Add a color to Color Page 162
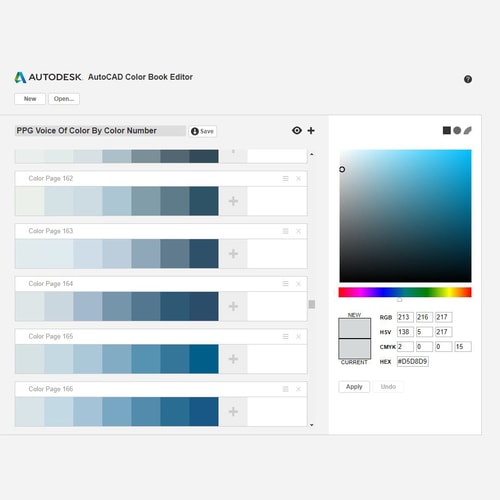 [x=233, y=201]
